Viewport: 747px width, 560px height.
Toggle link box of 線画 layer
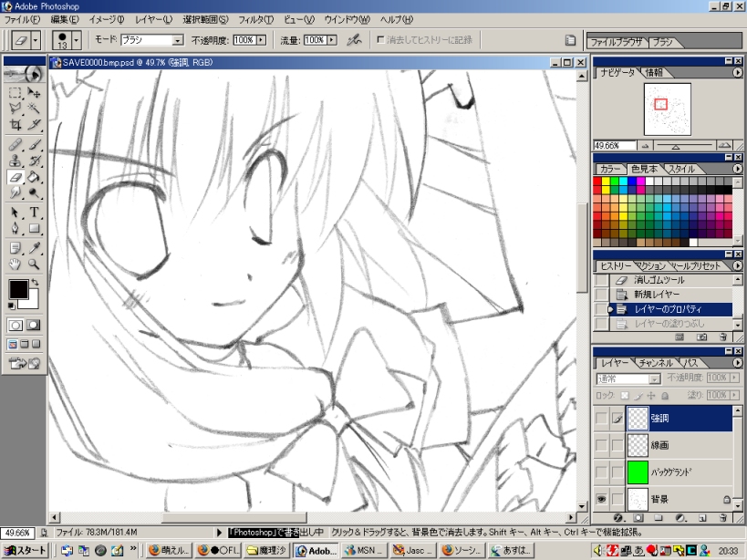click(x=617, y=445)
